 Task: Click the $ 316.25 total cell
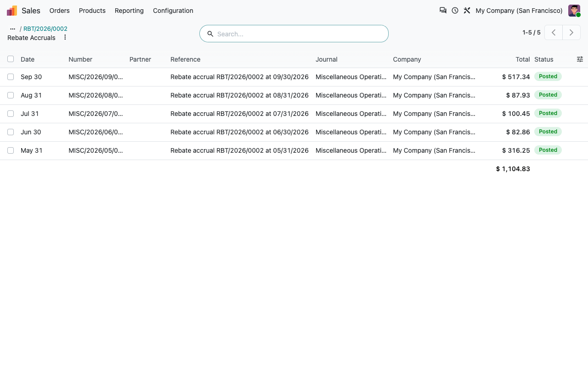[x=516, y=150]
